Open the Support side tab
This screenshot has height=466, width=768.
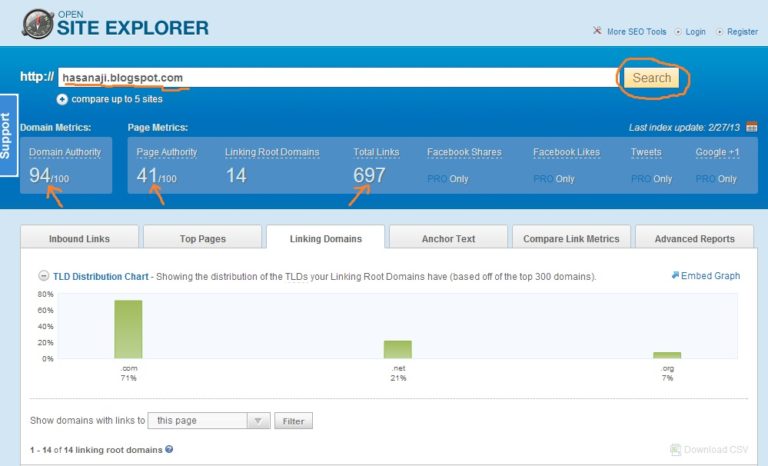tap(8, 135)
